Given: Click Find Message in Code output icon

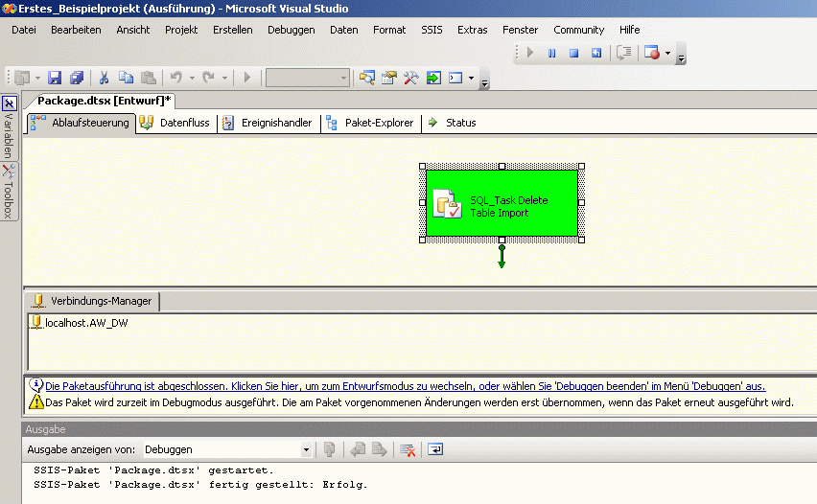Looking at the screenshot, I should click(x=329, y=449).
